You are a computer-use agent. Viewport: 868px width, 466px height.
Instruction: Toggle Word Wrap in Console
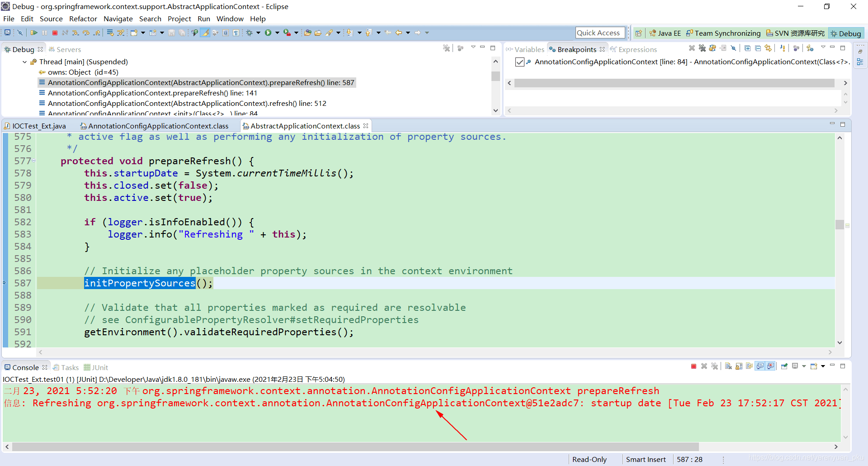pyautogui.click(x=749, y=366)
